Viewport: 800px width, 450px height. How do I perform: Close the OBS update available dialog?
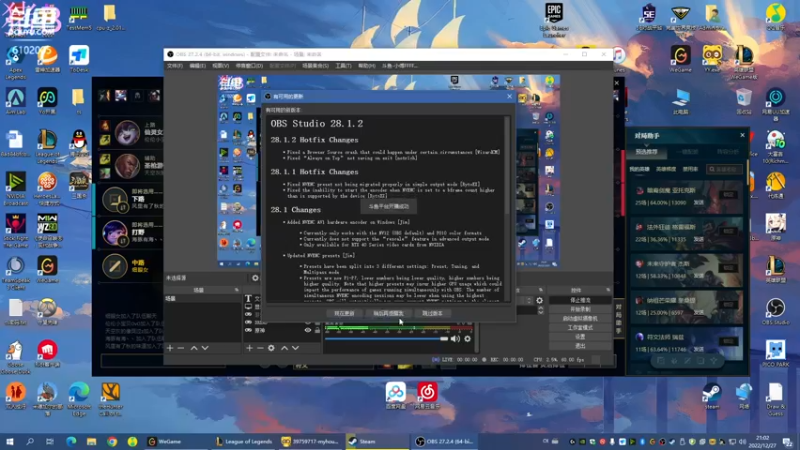pyautogui.click(x=509, y=96)
